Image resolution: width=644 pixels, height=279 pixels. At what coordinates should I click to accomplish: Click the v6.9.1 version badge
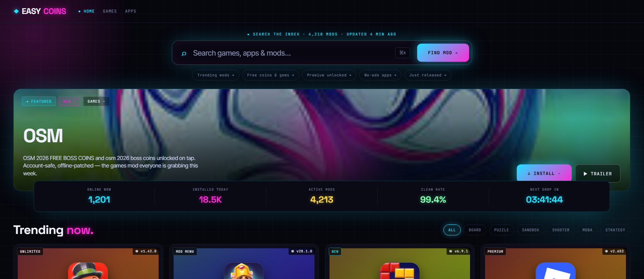[x=458, y=251]
